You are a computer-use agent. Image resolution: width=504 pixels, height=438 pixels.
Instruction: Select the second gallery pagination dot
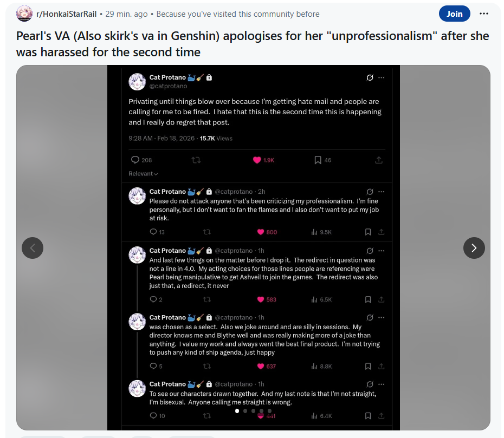(245, 411)
